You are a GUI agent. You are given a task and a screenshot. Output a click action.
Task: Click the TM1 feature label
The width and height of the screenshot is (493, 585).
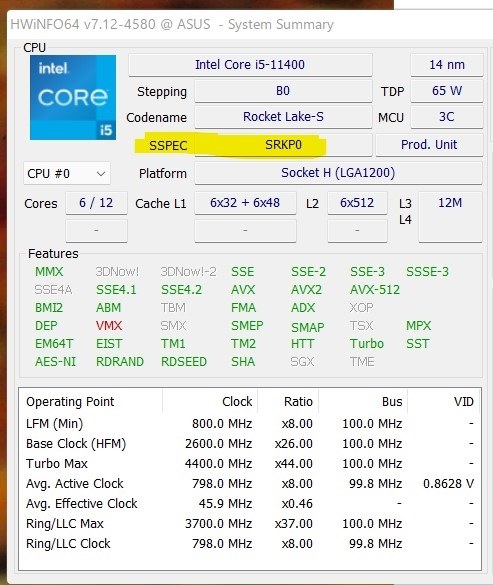click(x=173, y=344)
